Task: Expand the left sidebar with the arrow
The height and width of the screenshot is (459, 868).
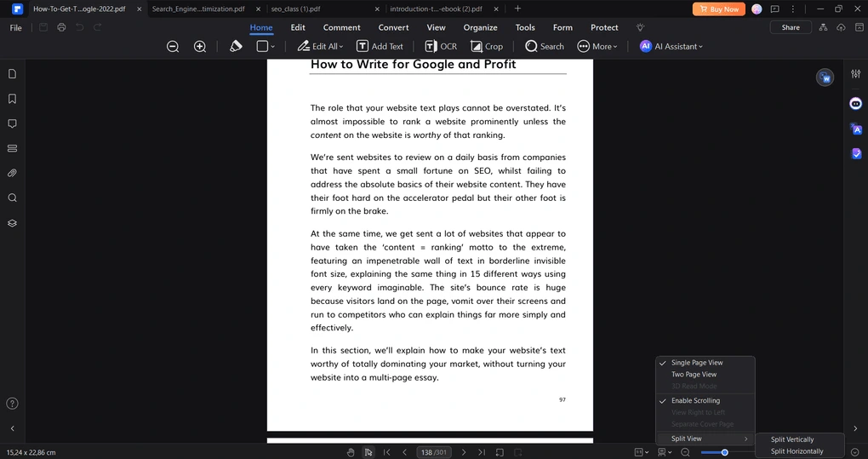Action: 12,428
